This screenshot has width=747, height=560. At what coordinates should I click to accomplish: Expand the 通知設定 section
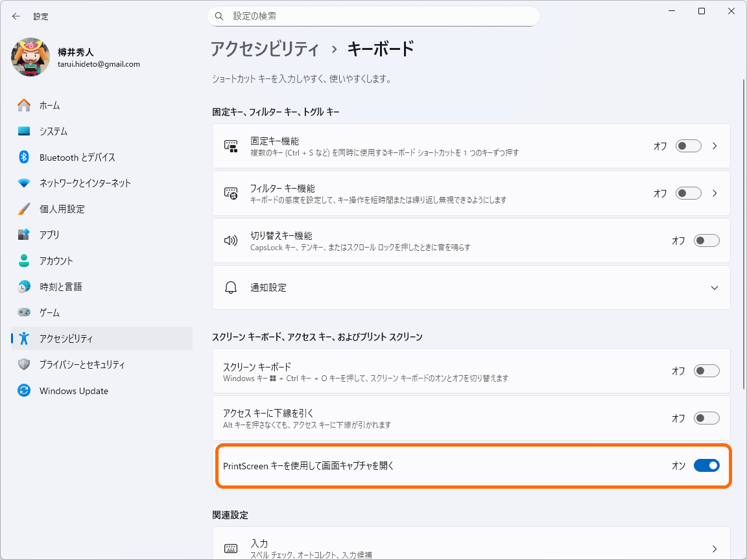tap(714, 287)
